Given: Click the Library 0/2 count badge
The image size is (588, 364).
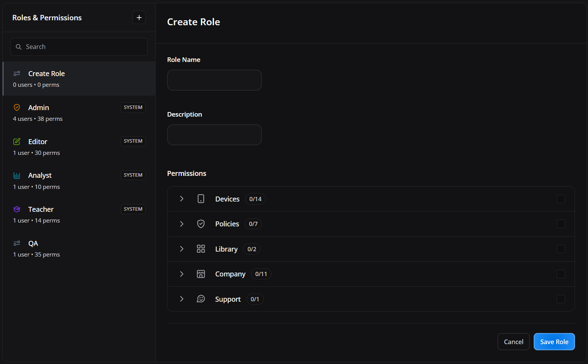Looking at the screenshot, I should point(252,249).
